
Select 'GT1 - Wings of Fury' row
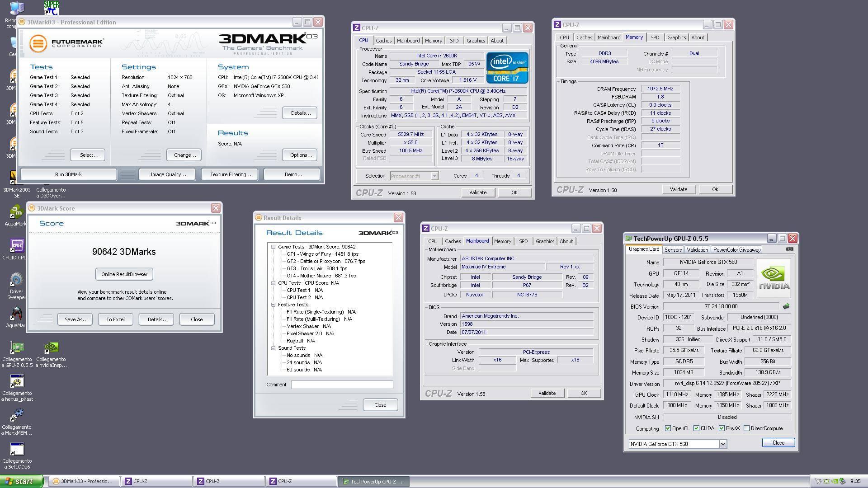click(x=322, y=254)
